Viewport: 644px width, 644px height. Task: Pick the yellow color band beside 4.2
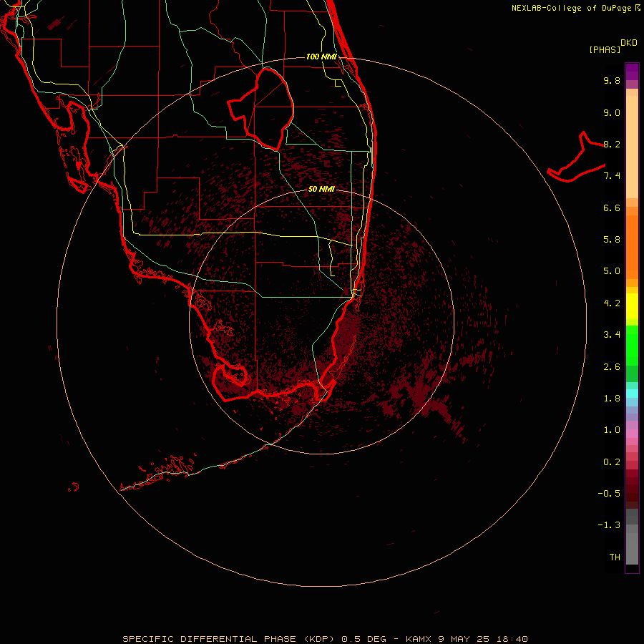pyautogui.click(x=632, y=306)
